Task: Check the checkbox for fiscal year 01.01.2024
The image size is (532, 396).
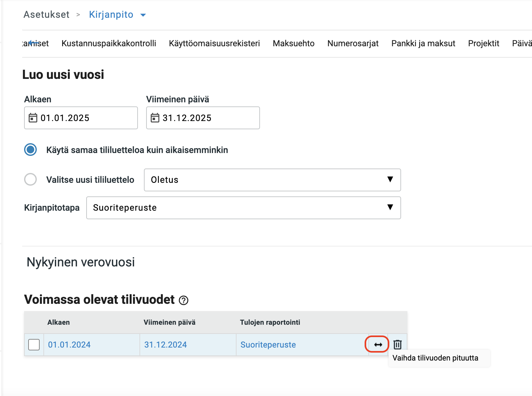Action: click(34, 345)
